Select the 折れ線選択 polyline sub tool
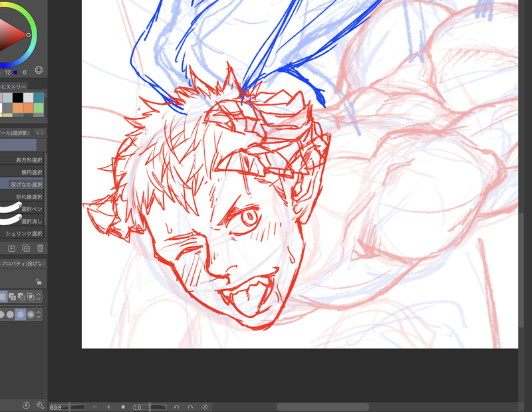Image resolution: width=532 pixels, height=412 pixels. point(22,197)
